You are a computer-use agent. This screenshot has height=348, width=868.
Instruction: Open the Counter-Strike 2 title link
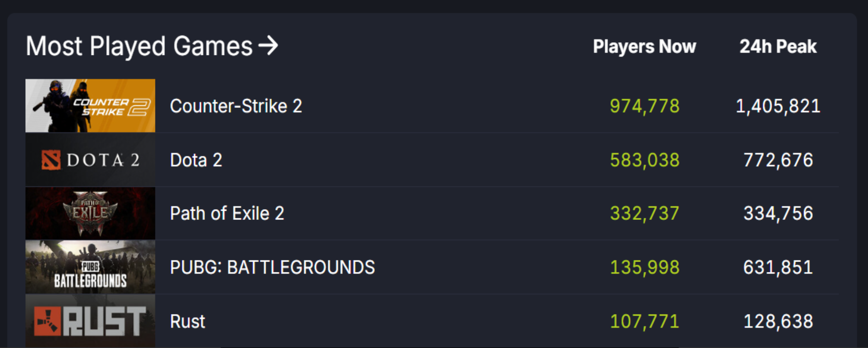point(236,106)
